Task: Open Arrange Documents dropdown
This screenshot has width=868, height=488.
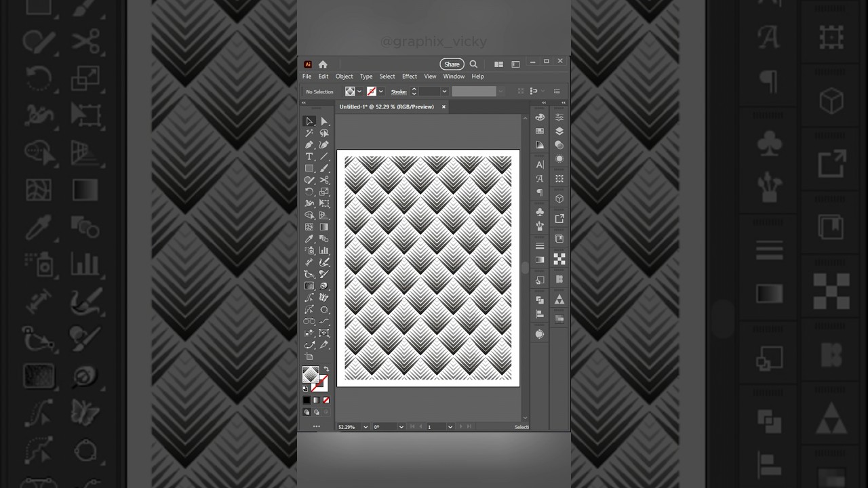Action: pos(498,64)
